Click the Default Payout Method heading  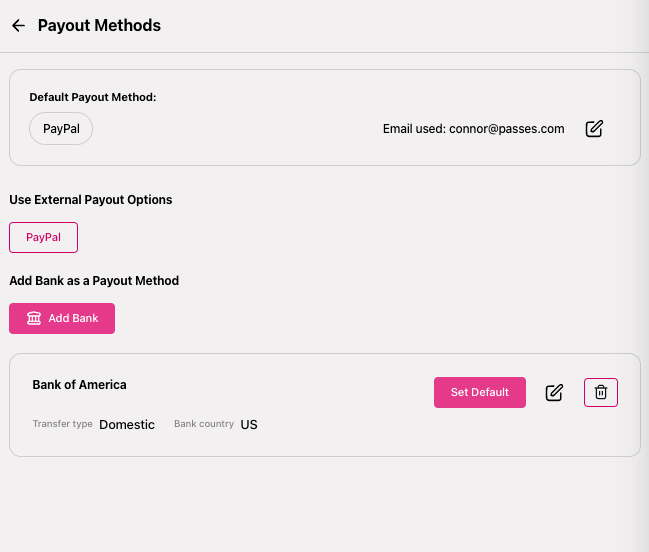93,97
